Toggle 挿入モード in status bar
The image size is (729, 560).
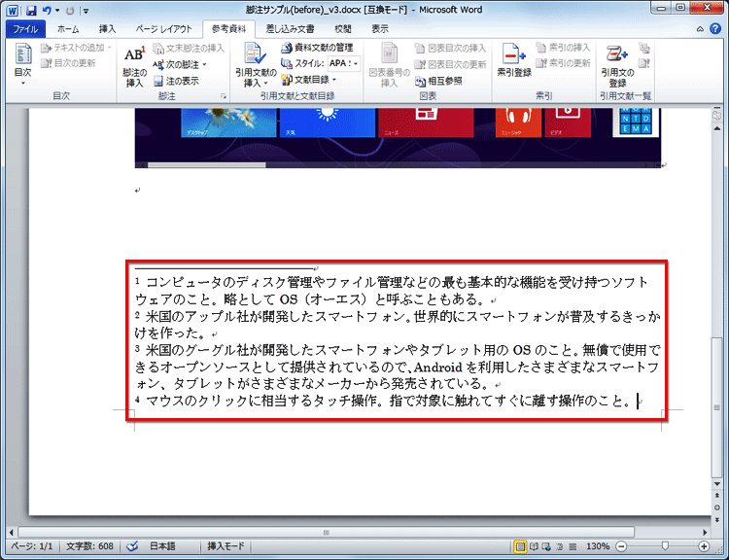(x=226, y=546)
